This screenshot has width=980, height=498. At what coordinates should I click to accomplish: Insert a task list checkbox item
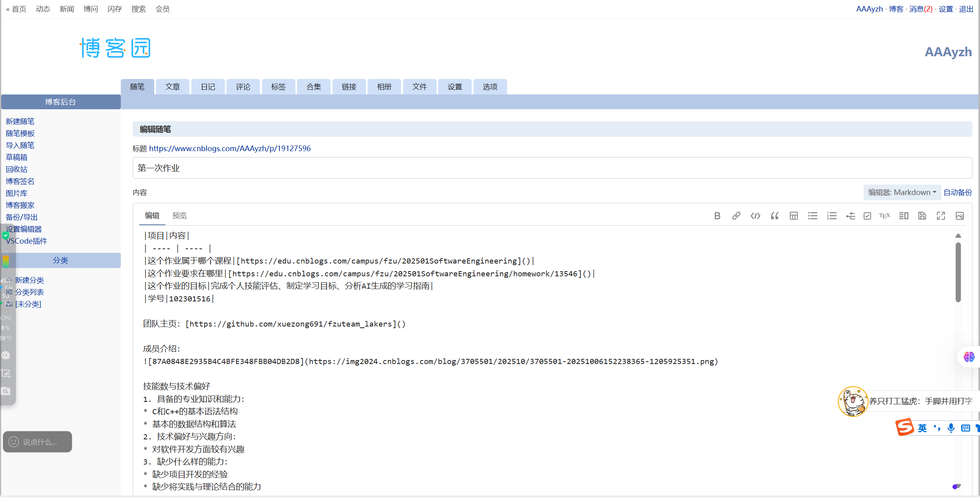coord(867,216)
